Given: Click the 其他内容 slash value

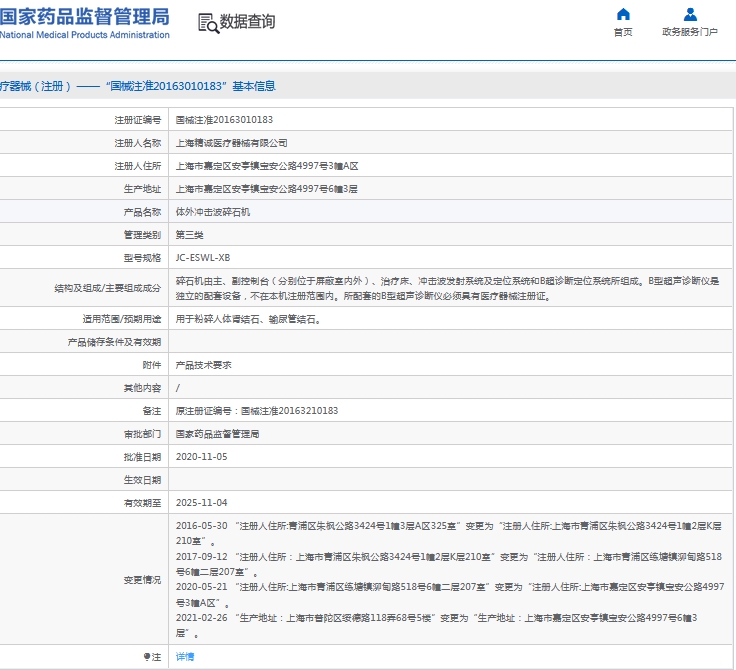Looking at the screenshot, I should click(x=177, y=388).
